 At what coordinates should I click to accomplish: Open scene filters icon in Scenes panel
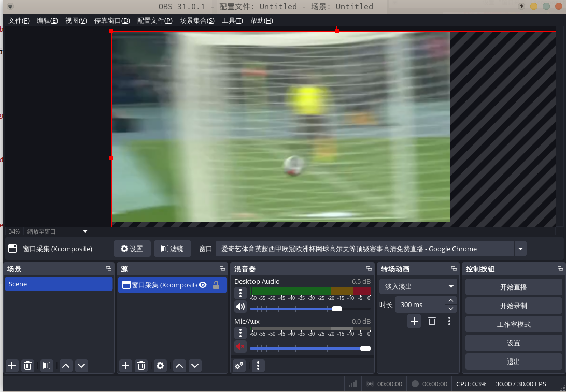tap(47, 366)
